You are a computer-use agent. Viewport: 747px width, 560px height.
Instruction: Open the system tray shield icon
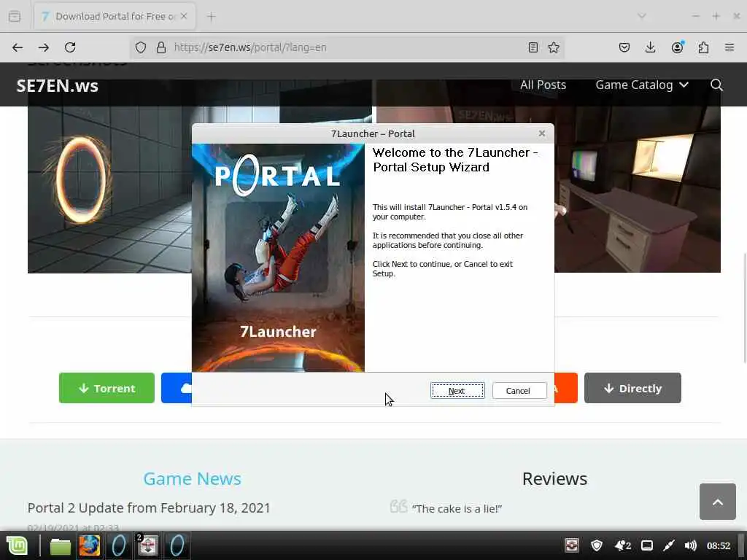(597, 545)
